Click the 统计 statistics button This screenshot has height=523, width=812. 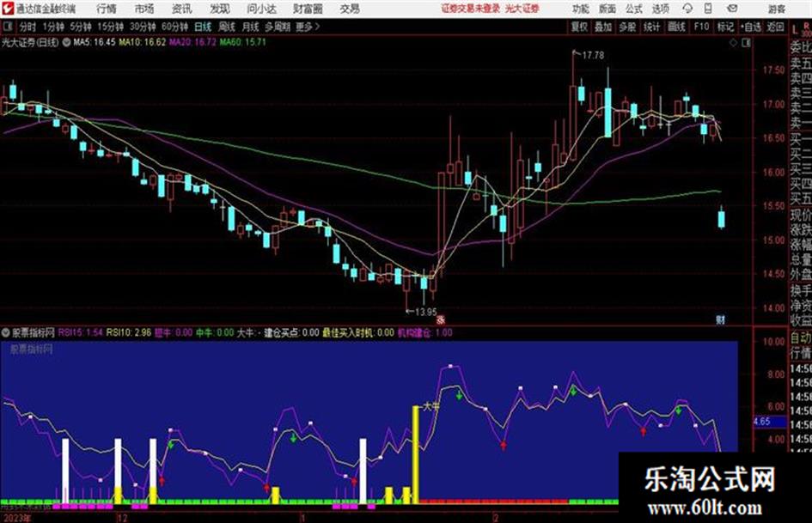(x=652, y=27)
